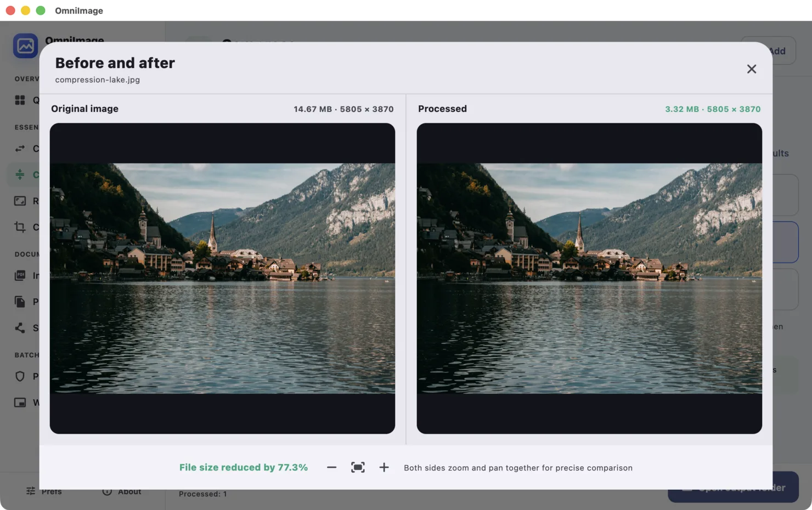Open the convert arrows icon in the sidebar
Viewport: 812px width, 510px height.
pyautogui.click(x=20, y=149)
